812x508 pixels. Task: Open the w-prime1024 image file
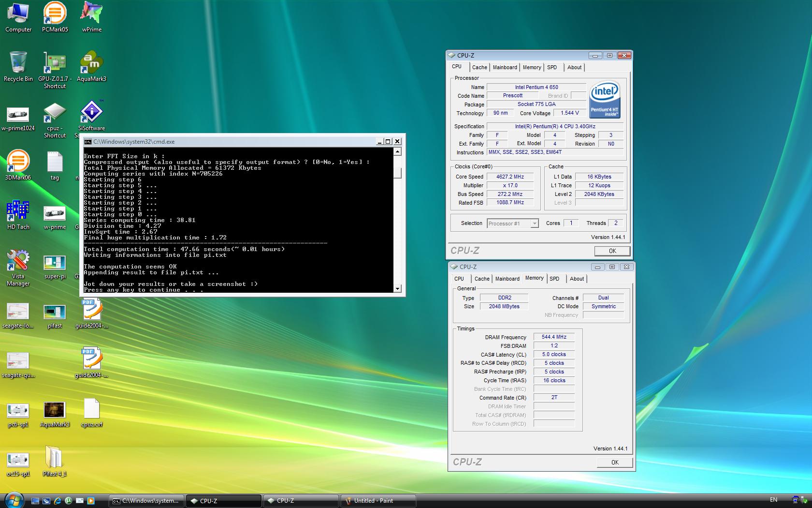point(18,119)
